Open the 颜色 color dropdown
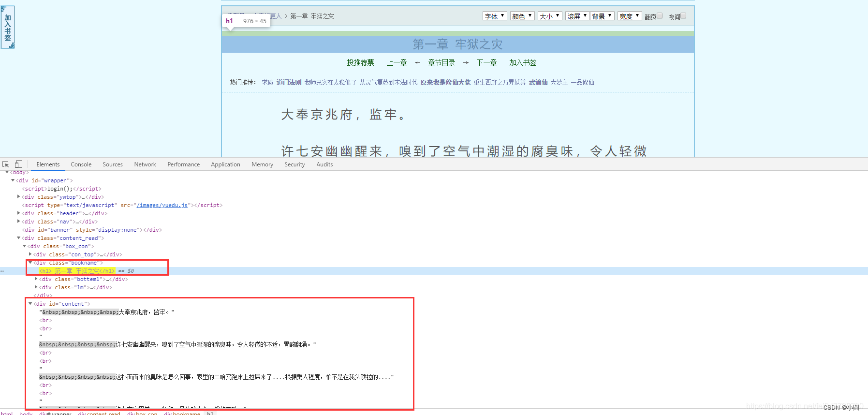The height and width of the screenshot is (415, 868). point(522,16)
